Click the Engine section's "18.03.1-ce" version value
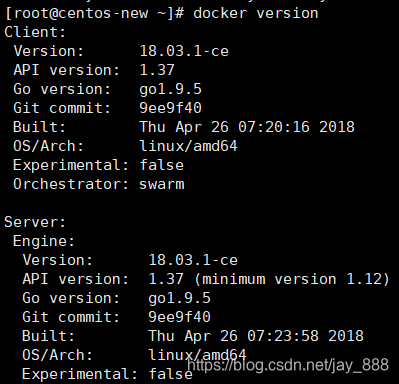 click(x=193, y=260)
